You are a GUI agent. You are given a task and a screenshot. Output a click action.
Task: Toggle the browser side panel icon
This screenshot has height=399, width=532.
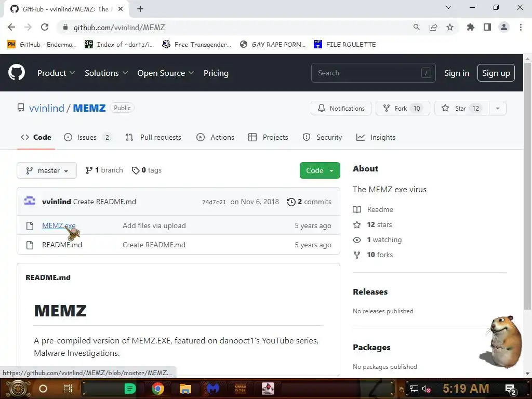(x=487, y=27)
